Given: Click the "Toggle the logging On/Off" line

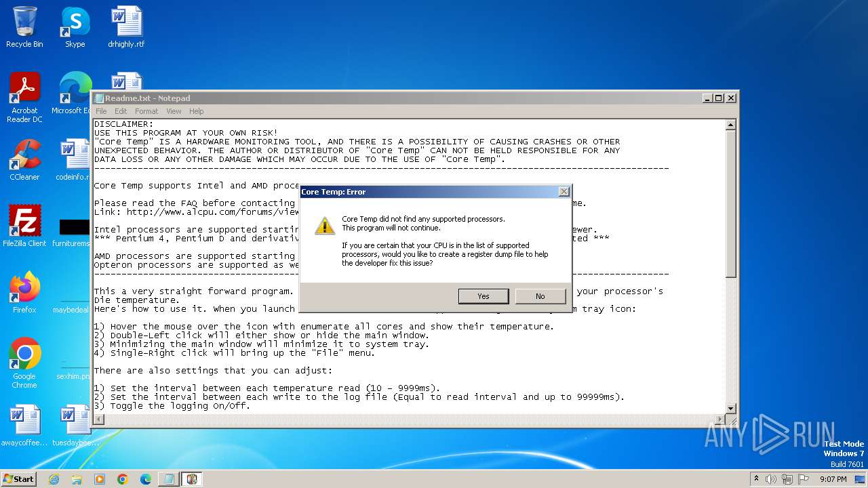Looking at the screenshot, I should tap(172, 406).
